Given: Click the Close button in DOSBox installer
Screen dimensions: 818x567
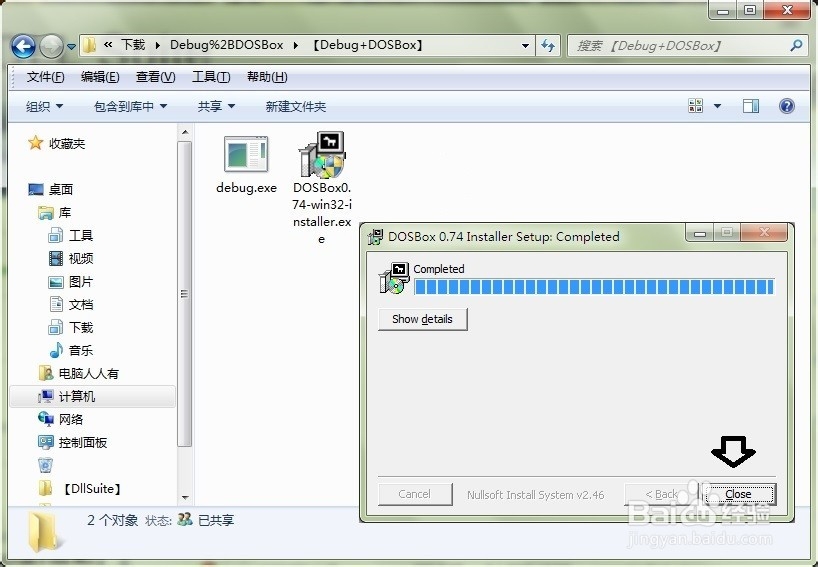Looking at the screenshot, I should click(x=739, y=494).
